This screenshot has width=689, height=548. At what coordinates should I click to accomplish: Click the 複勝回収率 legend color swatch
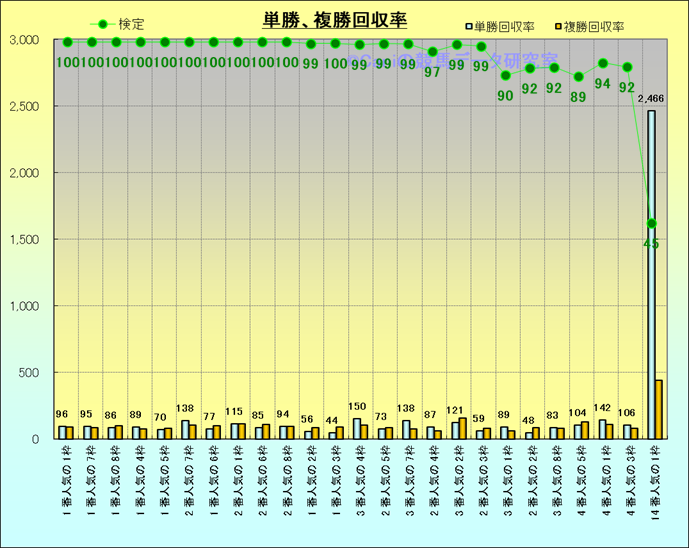(x=558, y=24)
